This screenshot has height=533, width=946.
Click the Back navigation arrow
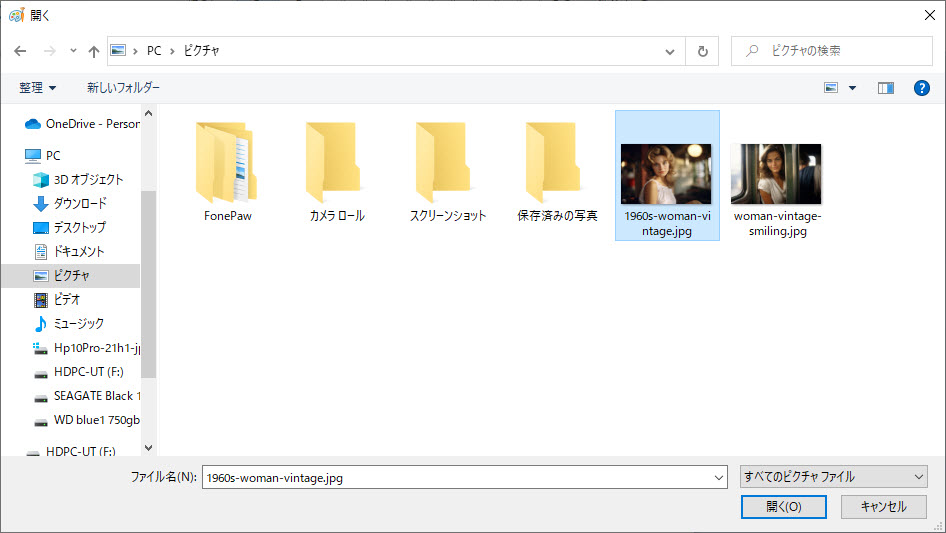(x=20, y=51)
